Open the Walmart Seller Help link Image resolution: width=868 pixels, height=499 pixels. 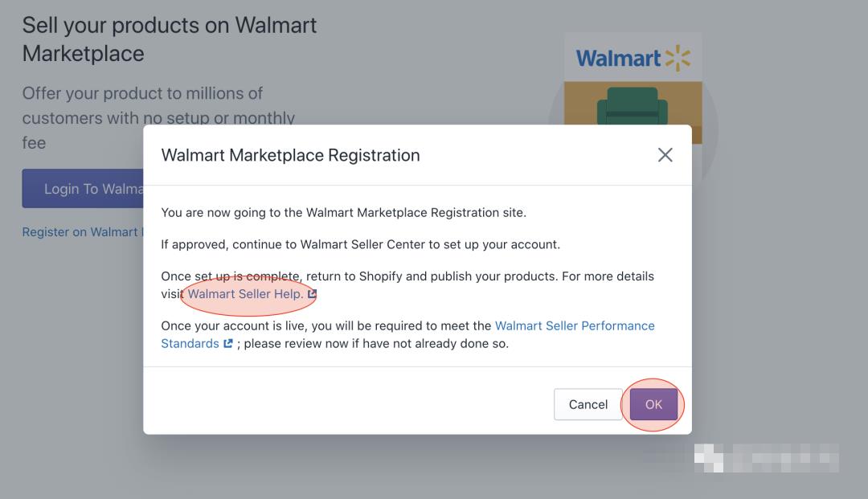[x=245, y=294]
